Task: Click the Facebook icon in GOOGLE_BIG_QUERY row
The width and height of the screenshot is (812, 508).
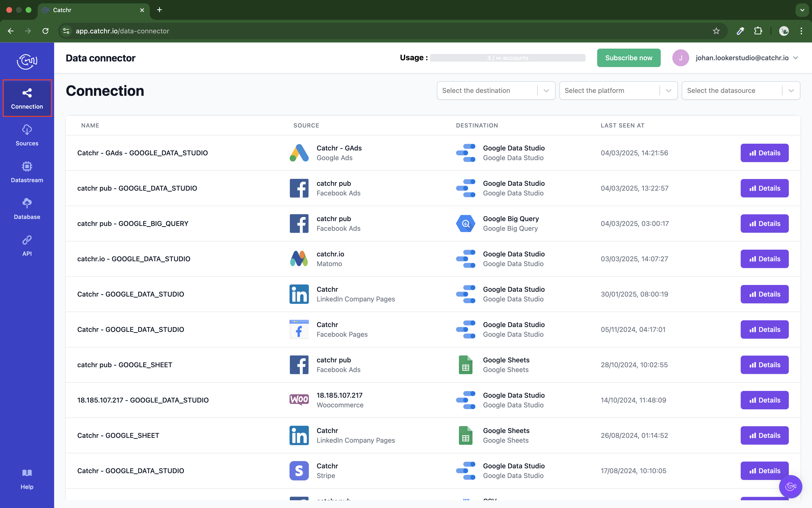Action: [x=299, y=224]
